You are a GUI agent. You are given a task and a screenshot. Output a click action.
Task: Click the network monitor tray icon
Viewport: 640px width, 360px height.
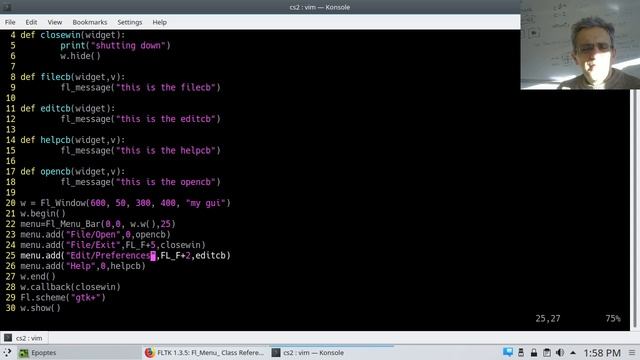coord(508,352)
